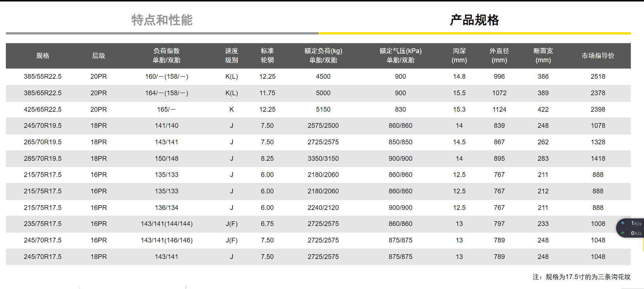Select the 层级 column header
The height and width of the screenshot is (289, 644).
coord(99,56)
